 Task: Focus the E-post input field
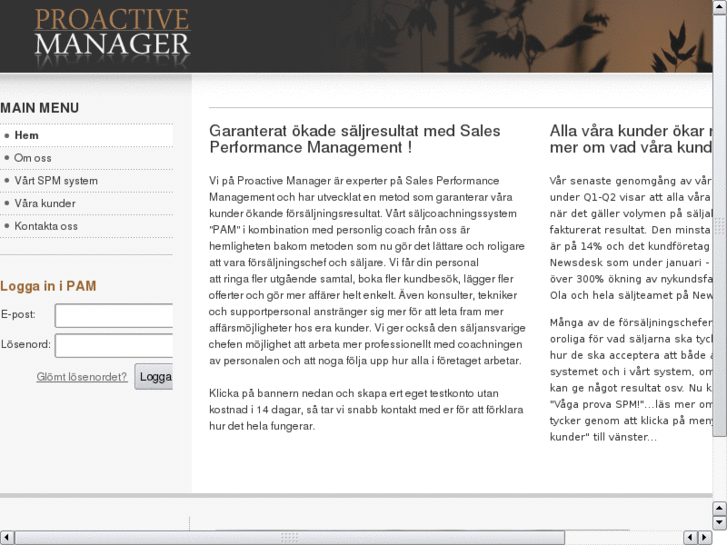tap(114, 316)
